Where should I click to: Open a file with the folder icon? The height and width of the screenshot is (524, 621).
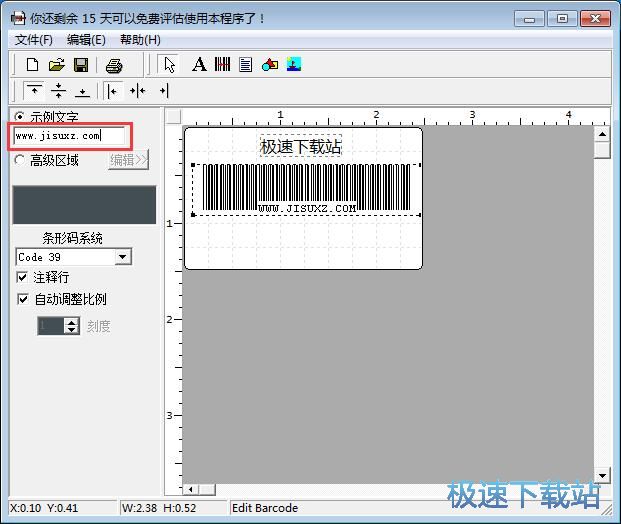click(x=57, y=65)
